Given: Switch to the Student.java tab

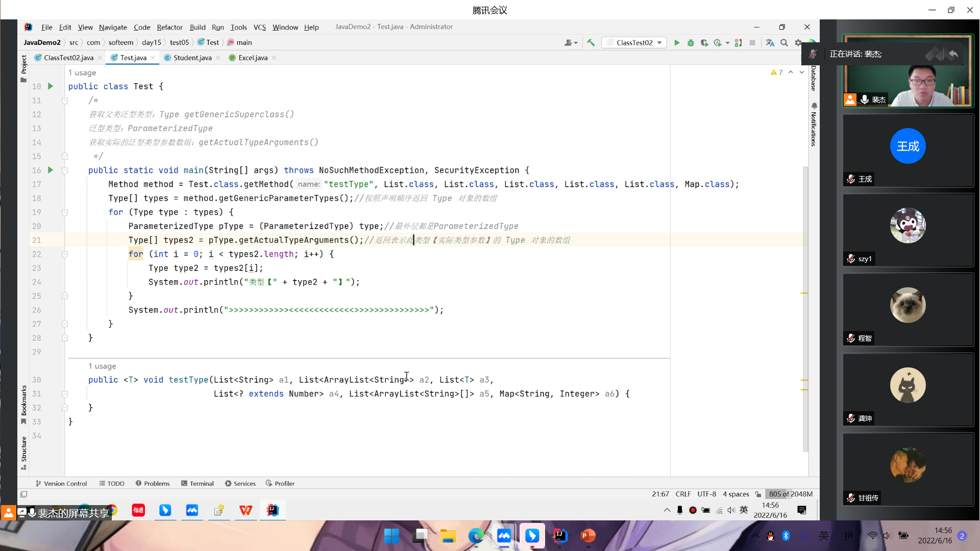Looking at the screenshot, I should (x=192, y=58).
